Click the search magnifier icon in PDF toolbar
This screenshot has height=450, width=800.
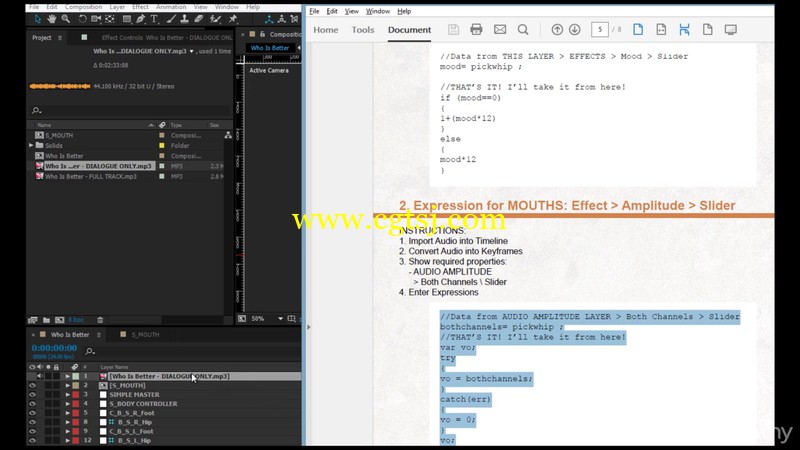pyautogui.click(x=523, y=30)
